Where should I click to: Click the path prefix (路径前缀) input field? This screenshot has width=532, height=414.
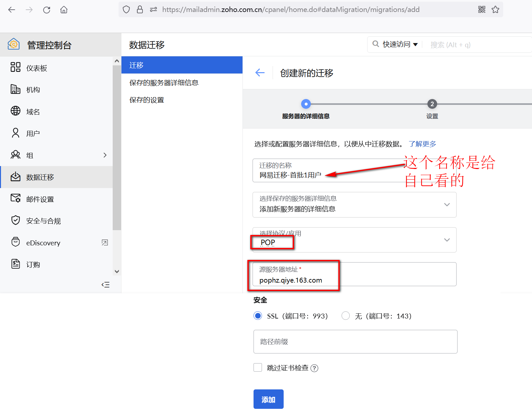coord(355,341)
